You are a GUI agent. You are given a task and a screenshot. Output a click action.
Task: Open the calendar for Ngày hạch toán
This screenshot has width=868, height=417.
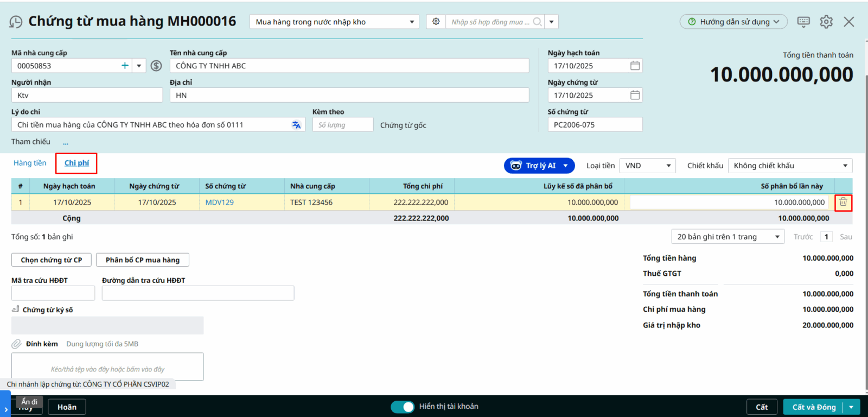[x=635, y=66]
